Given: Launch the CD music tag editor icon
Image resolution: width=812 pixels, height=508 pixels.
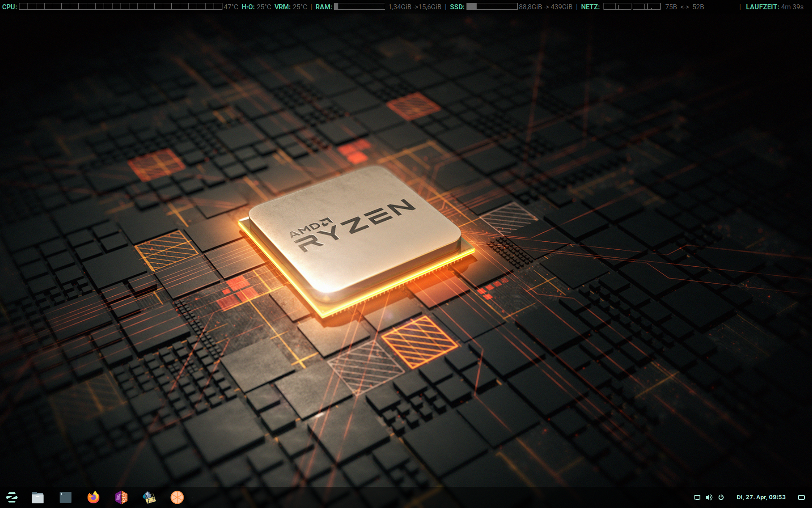Looking at the screenshot, I should pyautogui.click(x=149, y=497).
